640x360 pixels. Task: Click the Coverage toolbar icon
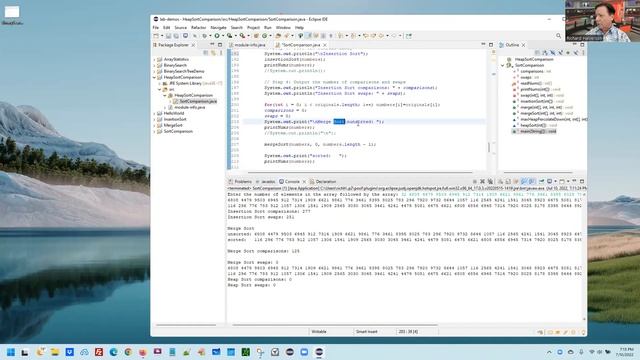(x=229, y=36)
